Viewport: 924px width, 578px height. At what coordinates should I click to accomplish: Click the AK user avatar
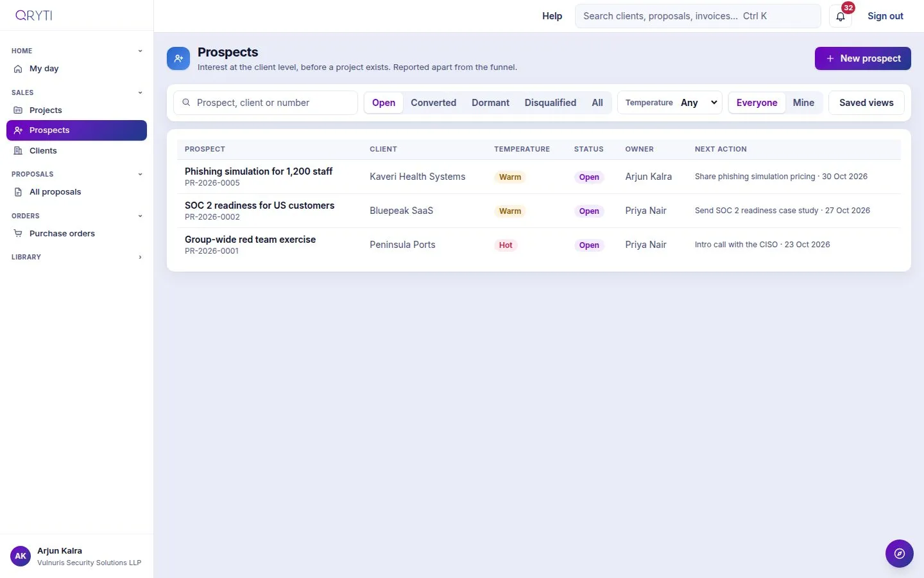[21, 556]
